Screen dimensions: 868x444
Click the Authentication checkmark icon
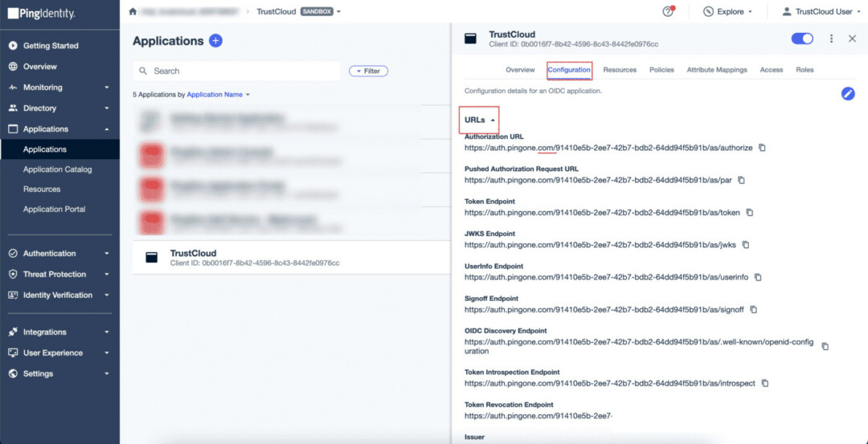(x=14, y=253)
